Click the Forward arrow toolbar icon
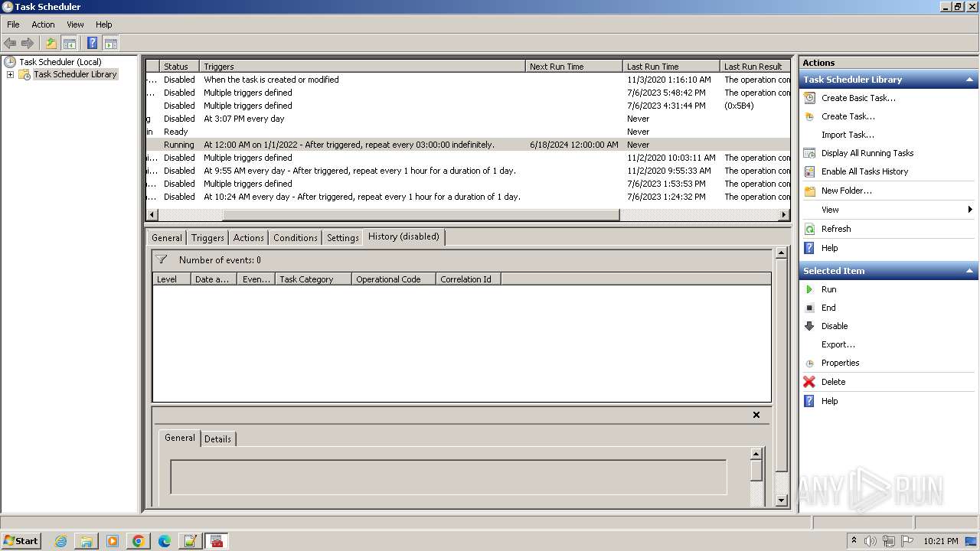The height and width of the screenshot is (551, 980). point(28,43)
